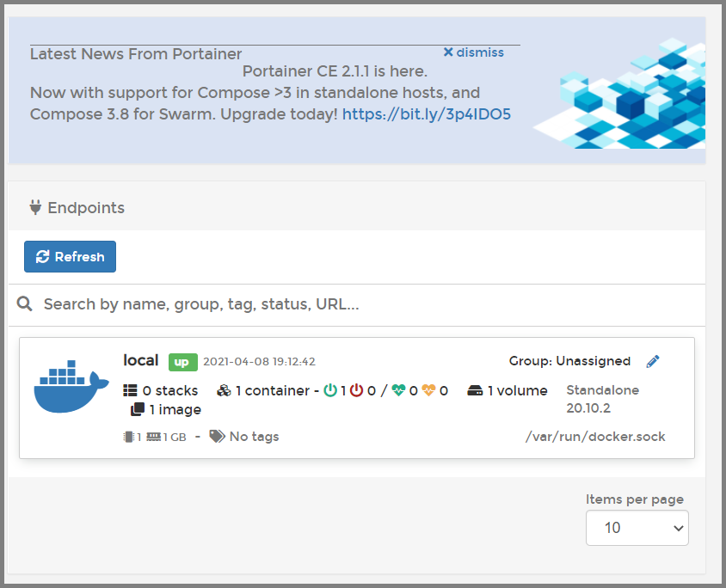Click the magnifying glass search icon
Screen dimensions: 726x588
(25, 304)
